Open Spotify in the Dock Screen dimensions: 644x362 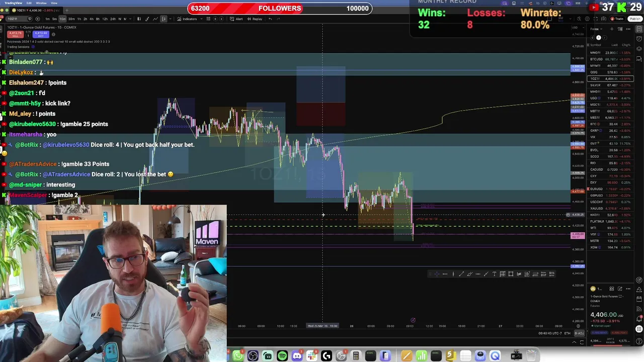[x=283, y=356]
